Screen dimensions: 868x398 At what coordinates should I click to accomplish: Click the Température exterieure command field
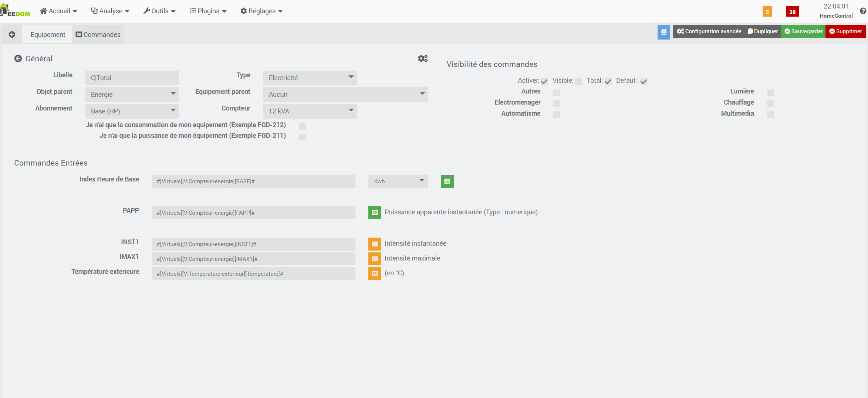[254, 274]
